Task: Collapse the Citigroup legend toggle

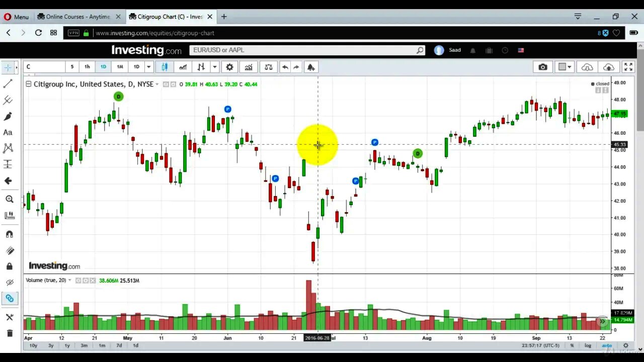Action: click(28, 84)
